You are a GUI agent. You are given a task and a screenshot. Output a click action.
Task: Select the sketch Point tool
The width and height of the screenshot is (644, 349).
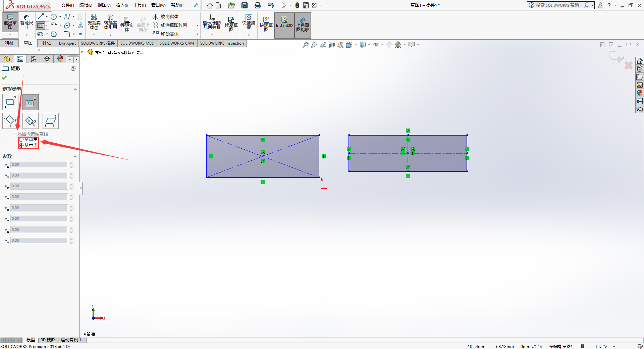coord(80,34)
